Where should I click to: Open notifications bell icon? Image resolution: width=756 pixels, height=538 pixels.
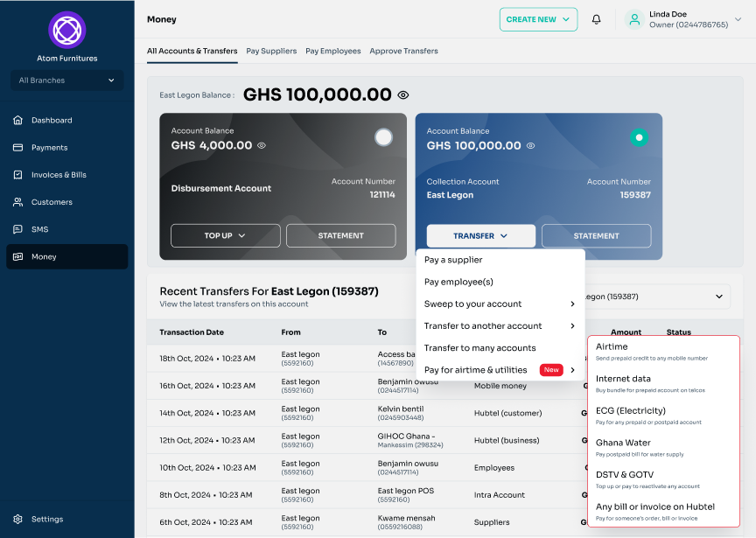(597, 19)
